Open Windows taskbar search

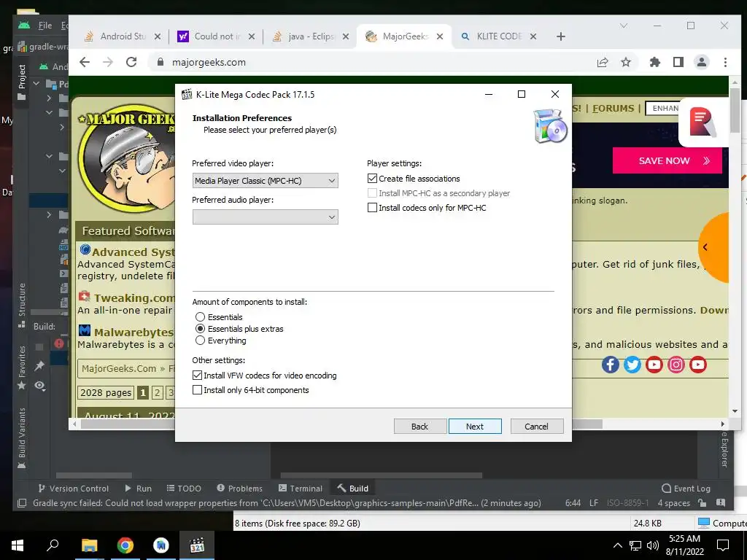pos(53,545)
